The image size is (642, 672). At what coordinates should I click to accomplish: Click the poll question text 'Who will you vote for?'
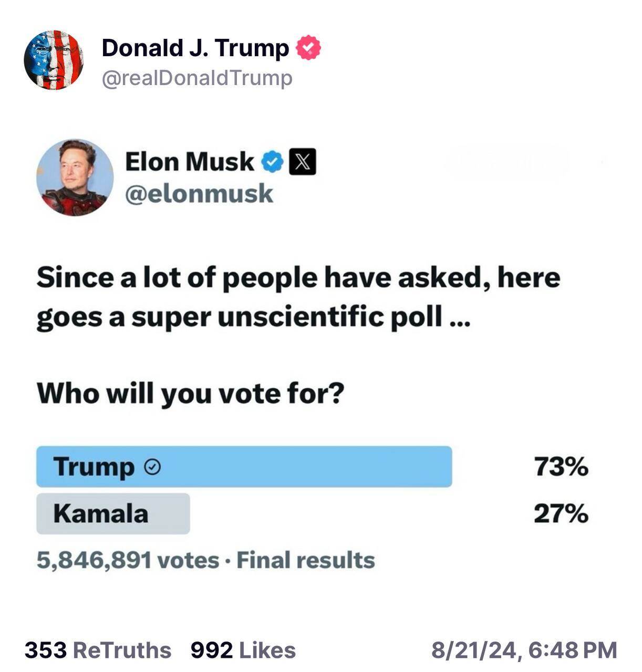click(x=190, y=393)
